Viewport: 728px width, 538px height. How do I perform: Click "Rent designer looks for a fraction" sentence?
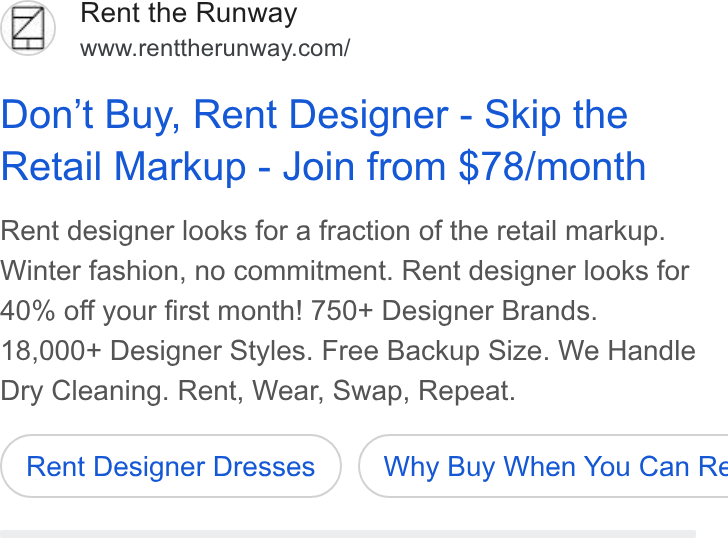coord(332,231)
